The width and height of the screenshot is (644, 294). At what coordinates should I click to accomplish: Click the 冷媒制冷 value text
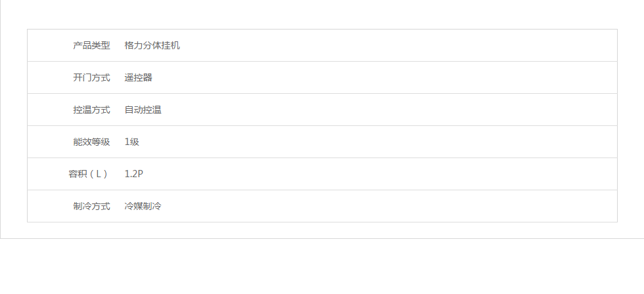point(143,207)
